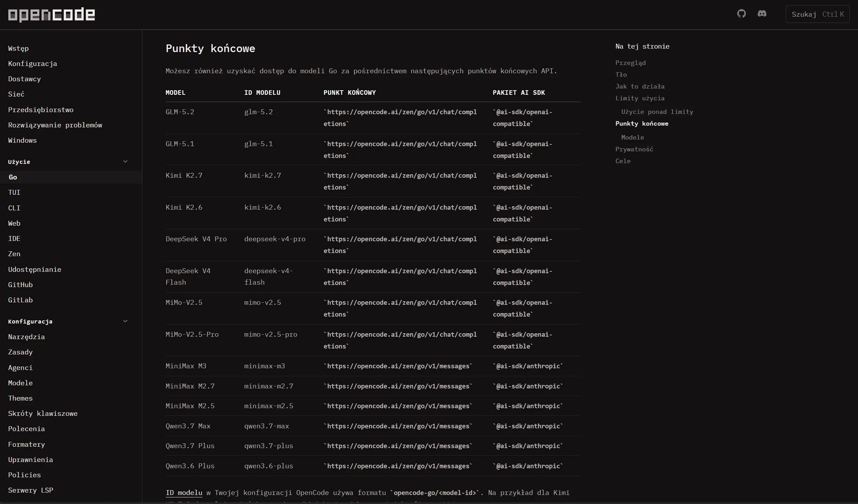Image resolution: width=858 pixels, height=504 pixels.
Task: Jump to Jak to działa section
Action: click(640, 86)
